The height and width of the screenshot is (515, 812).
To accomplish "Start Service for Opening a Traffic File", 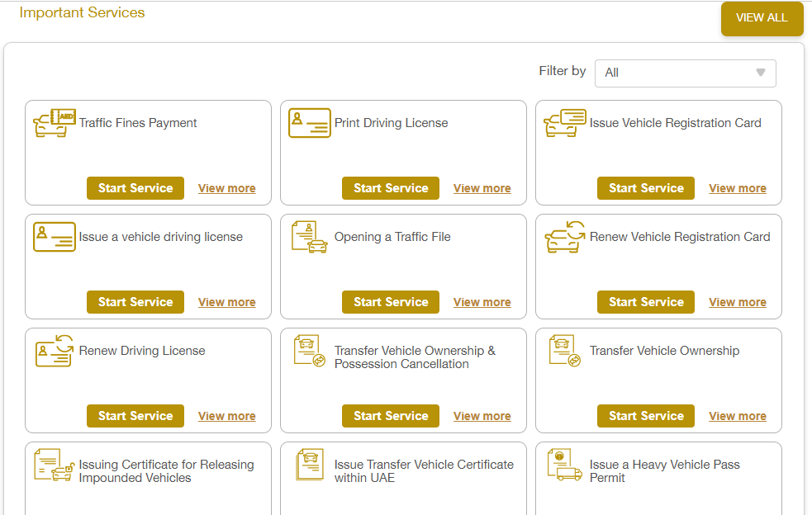I will 391,302.
